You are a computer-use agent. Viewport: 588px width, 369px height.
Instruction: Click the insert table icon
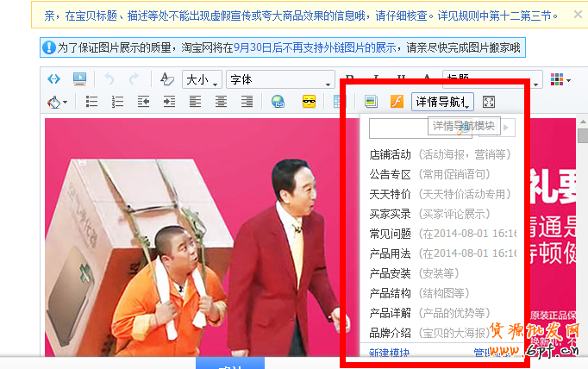[x=339, y=102]
